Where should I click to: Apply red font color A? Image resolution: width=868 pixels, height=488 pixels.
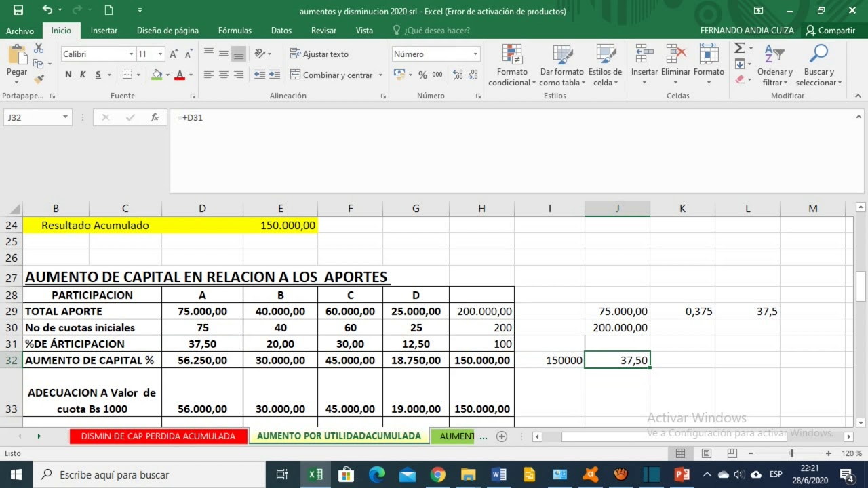coord(180,75)
